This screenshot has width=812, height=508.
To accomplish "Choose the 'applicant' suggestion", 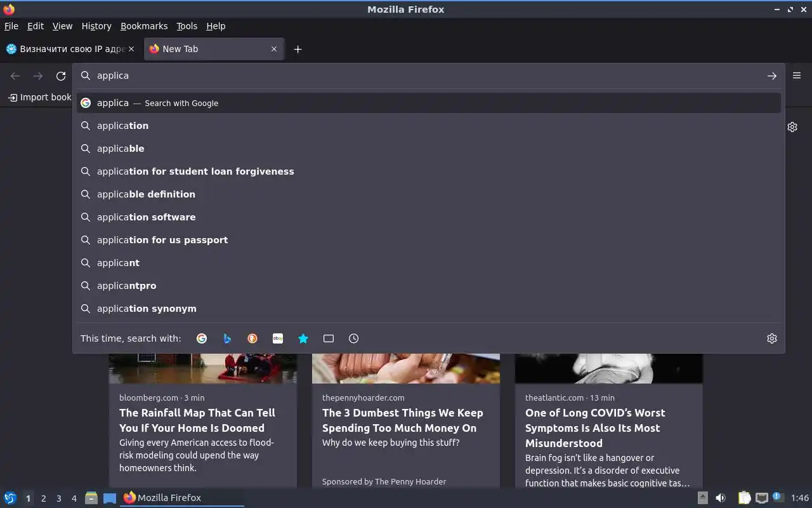I will 429,263.
